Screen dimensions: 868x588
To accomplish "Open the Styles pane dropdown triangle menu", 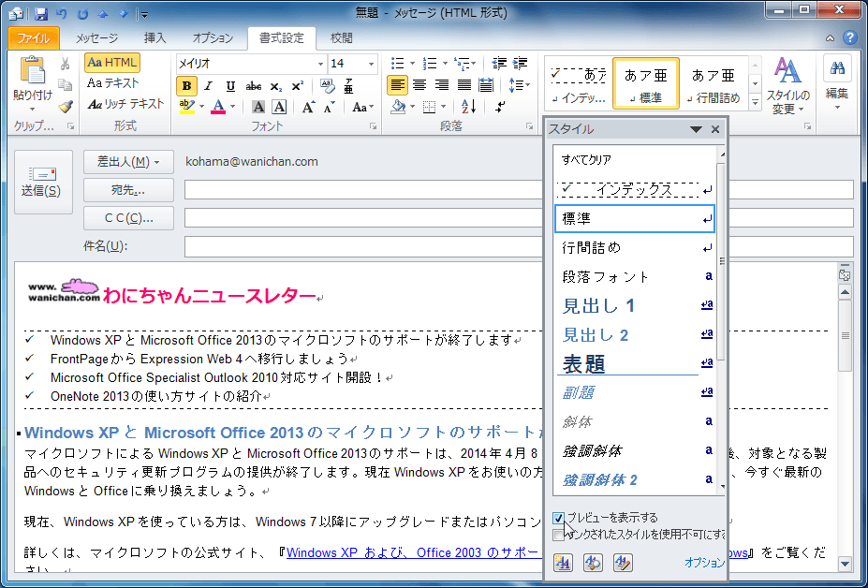I will click(696, 129).
